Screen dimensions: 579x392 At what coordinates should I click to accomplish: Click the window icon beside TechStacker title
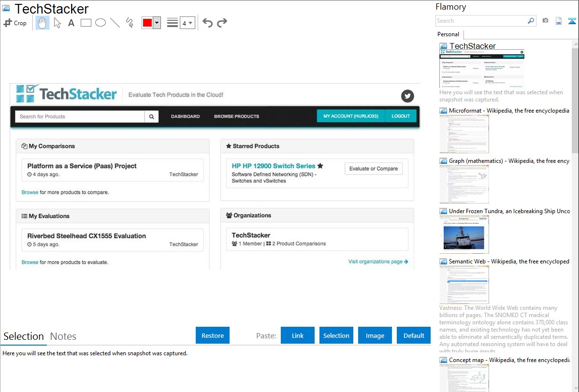click(6, 8)
